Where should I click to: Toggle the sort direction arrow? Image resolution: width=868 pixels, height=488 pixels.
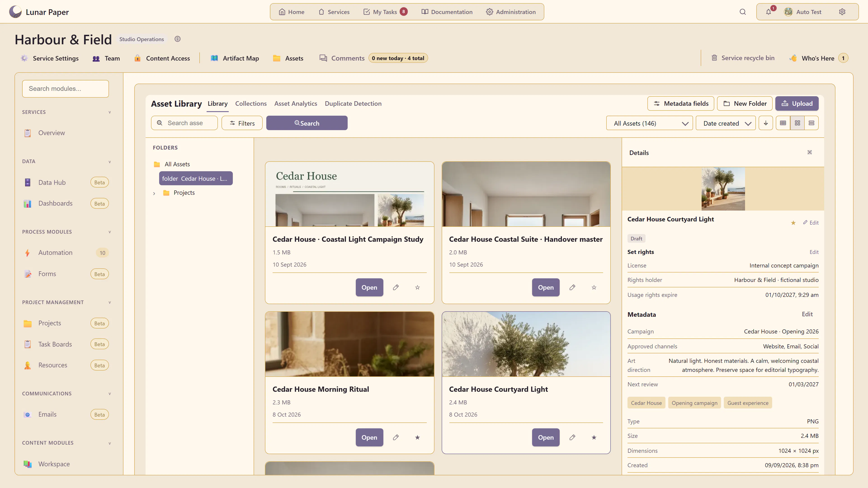point(766,123)
